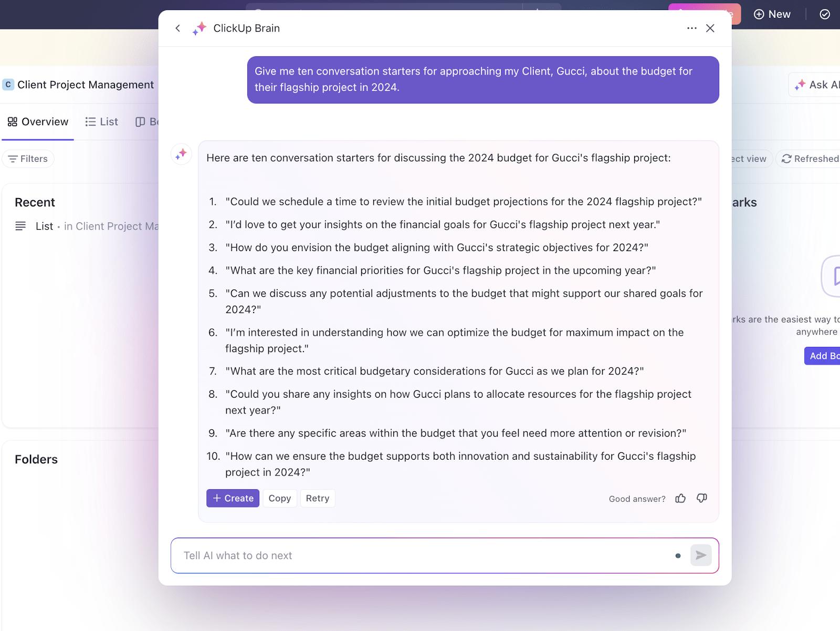
Task: Switch to the List view tab
Action: [x=102, y=122]
